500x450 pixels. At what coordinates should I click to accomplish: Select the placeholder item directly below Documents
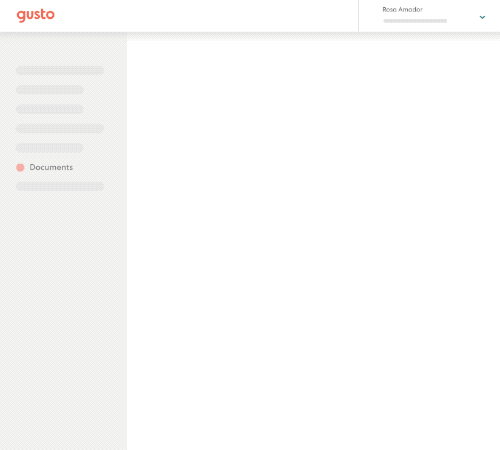[x=60, y=186]
